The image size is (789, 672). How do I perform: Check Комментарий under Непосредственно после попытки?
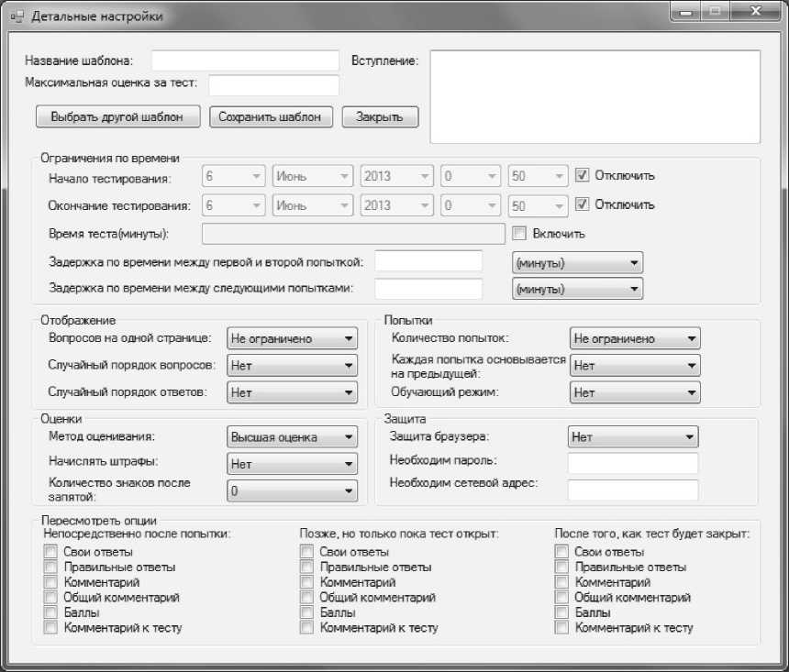click(50, 582)
